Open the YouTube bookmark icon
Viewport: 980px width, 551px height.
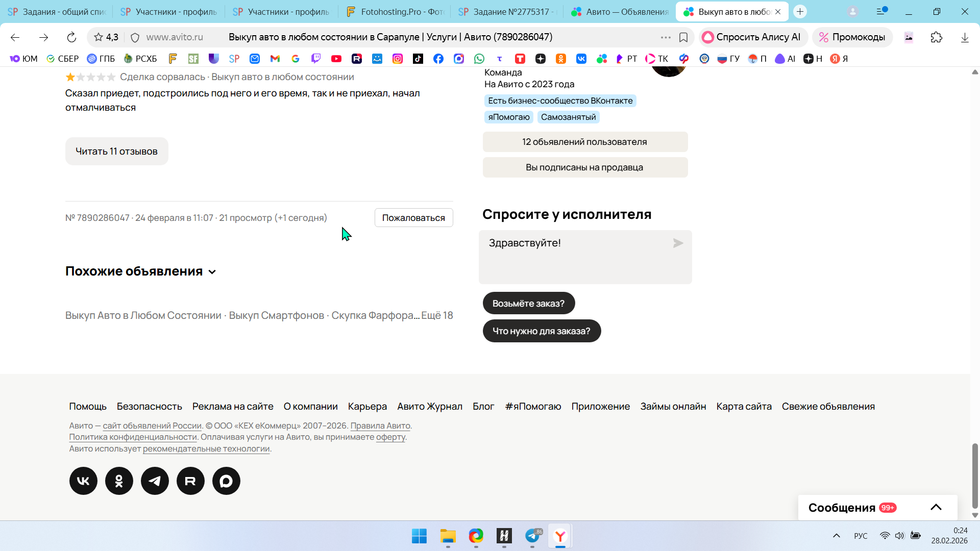[x=336, y=59]
